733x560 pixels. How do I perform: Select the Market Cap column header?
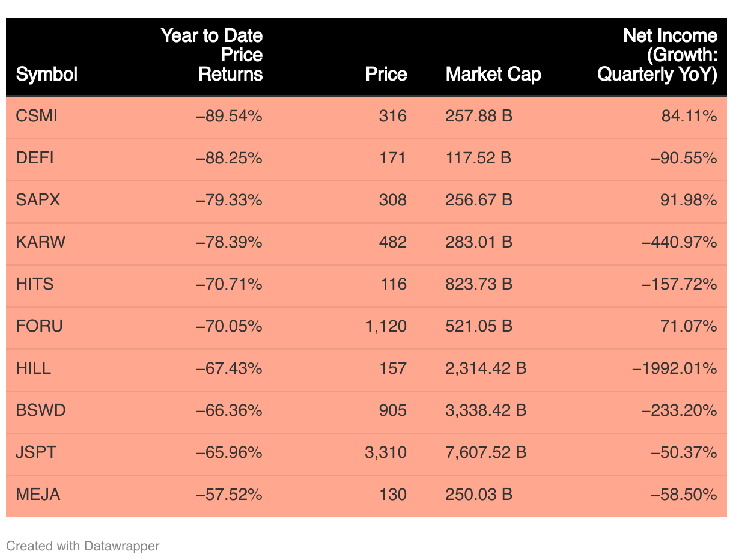493,74
